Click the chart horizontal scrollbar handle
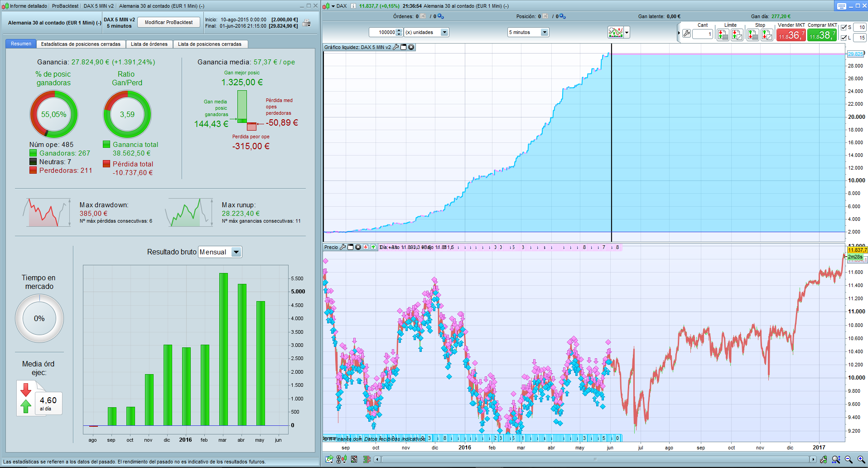 595,459
